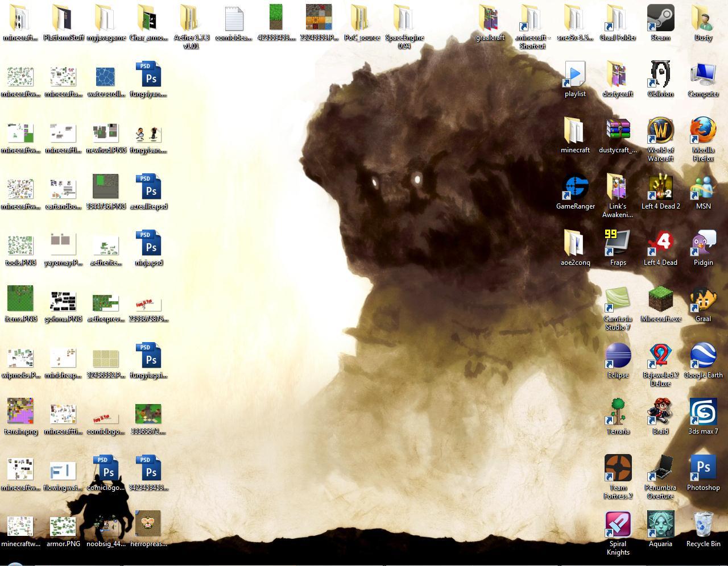Select the armor.PNG image file
The image size is (728, 566).
point(63,526)
